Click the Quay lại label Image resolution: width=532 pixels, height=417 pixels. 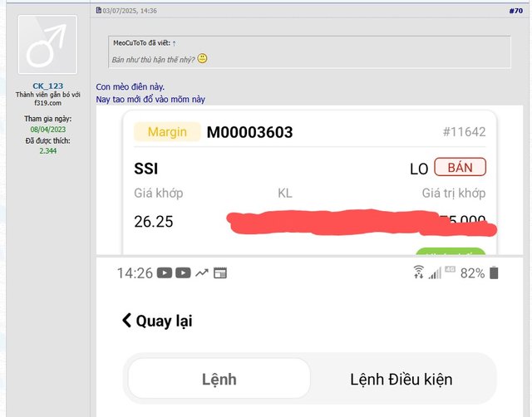tap(164, 321)
